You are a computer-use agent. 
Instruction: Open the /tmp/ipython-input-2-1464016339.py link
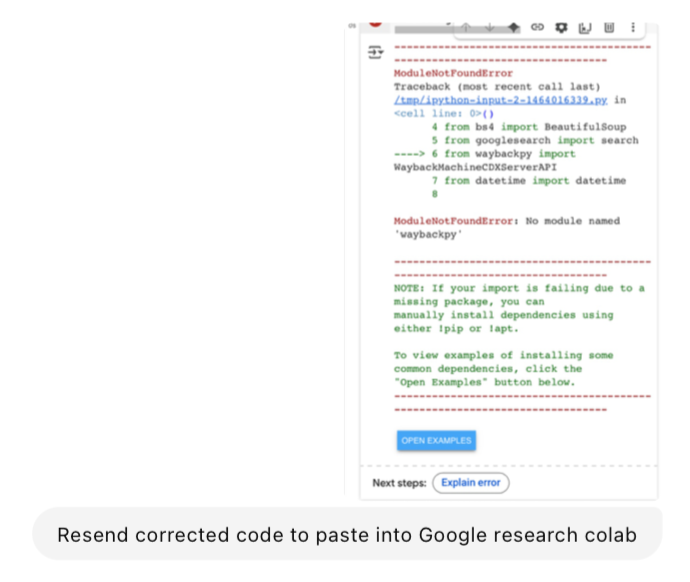pos(500,100)
